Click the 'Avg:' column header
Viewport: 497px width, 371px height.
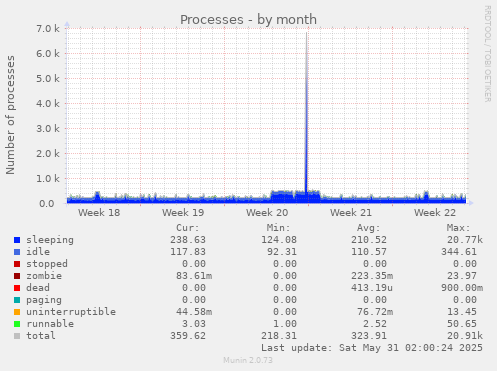[x=369, y=228]
